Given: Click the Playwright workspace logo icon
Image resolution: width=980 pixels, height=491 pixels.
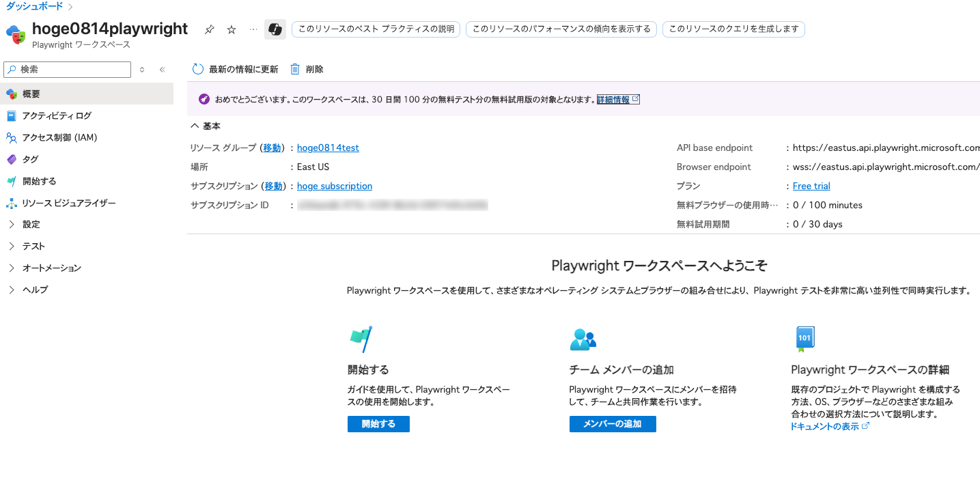Looking at the screenshot, I should click(16, 34).
